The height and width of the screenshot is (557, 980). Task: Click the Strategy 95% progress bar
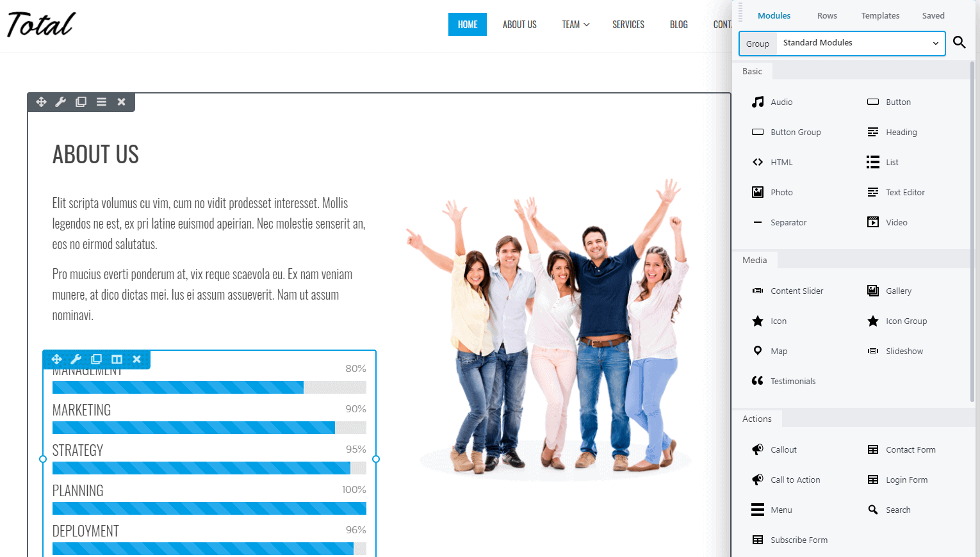pos(209,468)
